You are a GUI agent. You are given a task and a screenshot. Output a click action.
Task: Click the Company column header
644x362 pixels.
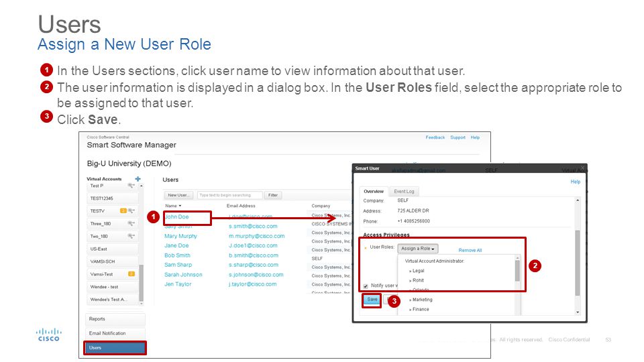tap(321, 206)
